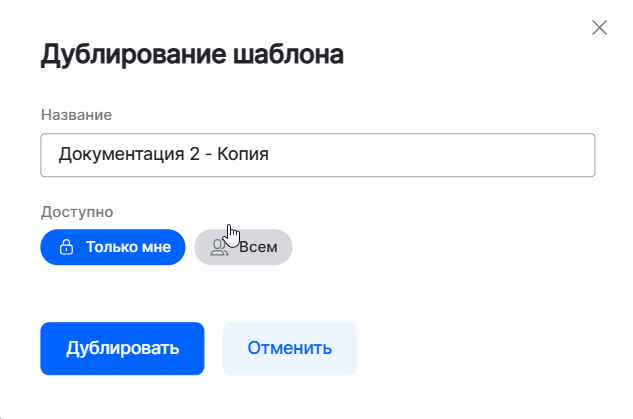The height and width of the screenshot is (419, 633).
Task: Click the padlock symbol in the blue pill
Action: coord(67,247)
